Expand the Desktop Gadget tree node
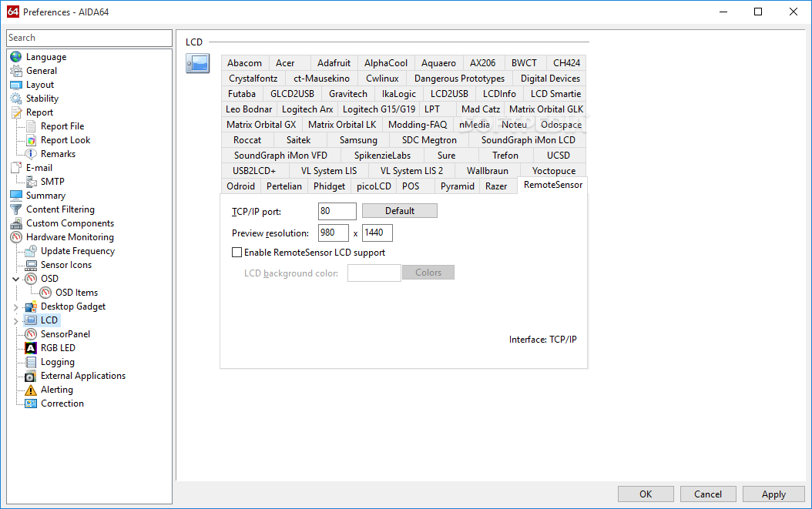The width and height of the screenshot is (812, 509). coord(15,307)
